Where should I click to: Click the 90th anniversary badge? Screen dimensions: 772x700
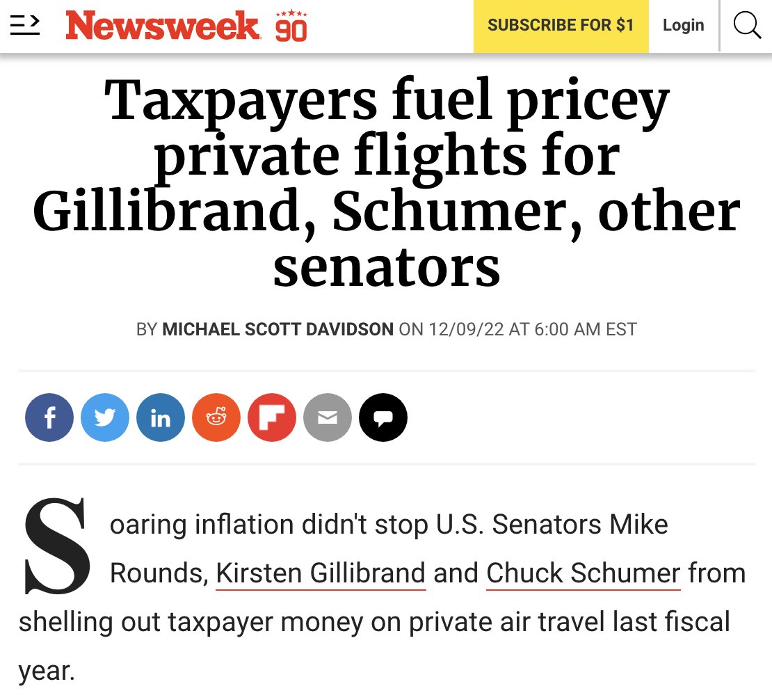pyautogui.click(x=291, y=26)
